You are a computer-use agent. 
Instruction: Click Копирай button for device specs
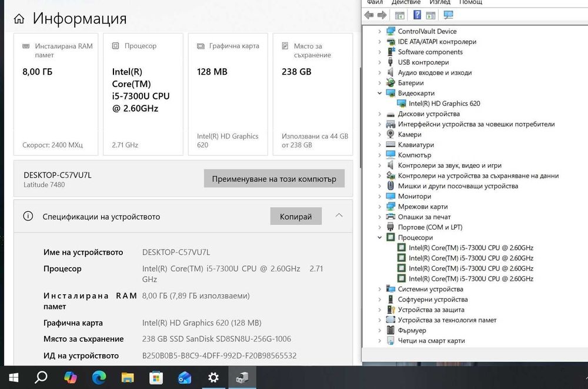[x=296, y=217]
